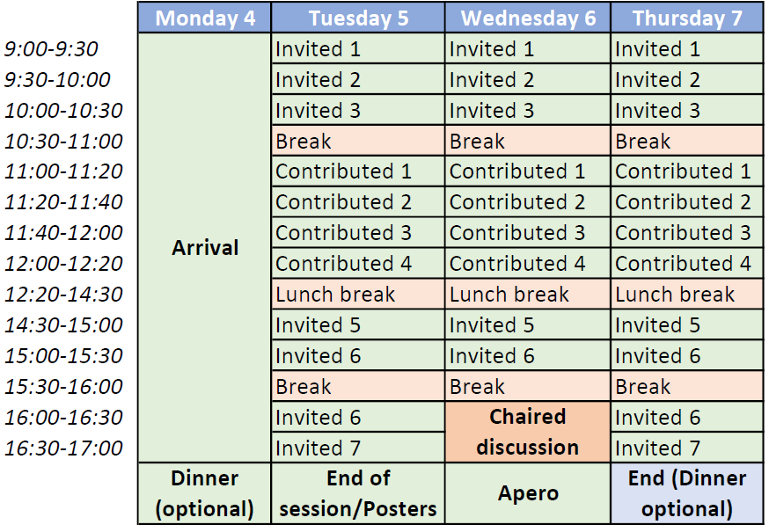The width and height of the screenshot is (769, 532).
Task: Click the Monday 4 column header
Action: coord(204,18)
